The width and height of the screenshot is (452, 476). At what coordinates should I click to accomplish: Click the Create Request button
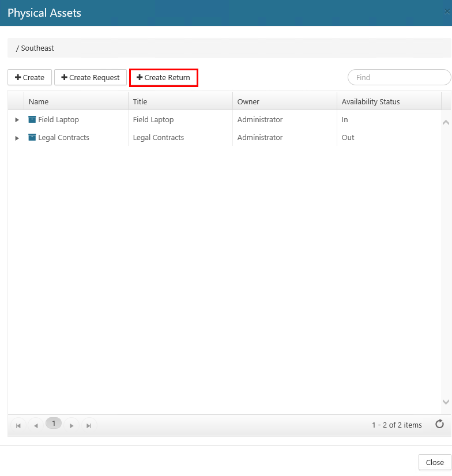point(91,77)
